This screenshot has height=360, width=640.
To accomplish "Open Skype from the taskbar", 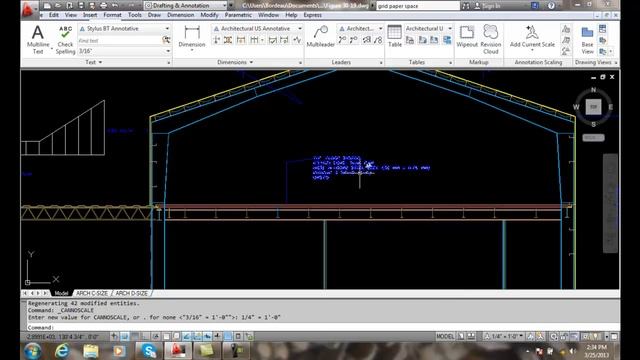I will coord(149,351).
